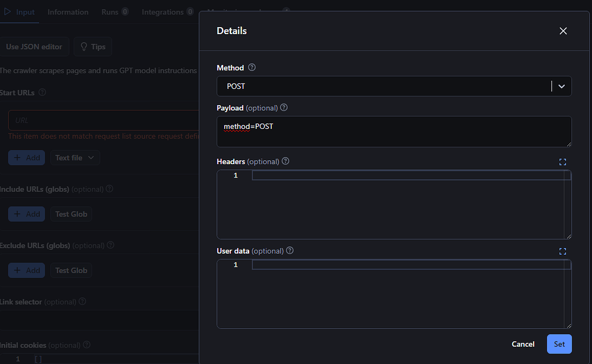Click into the Payload text field
592x364 pixels.
point(393,132)
